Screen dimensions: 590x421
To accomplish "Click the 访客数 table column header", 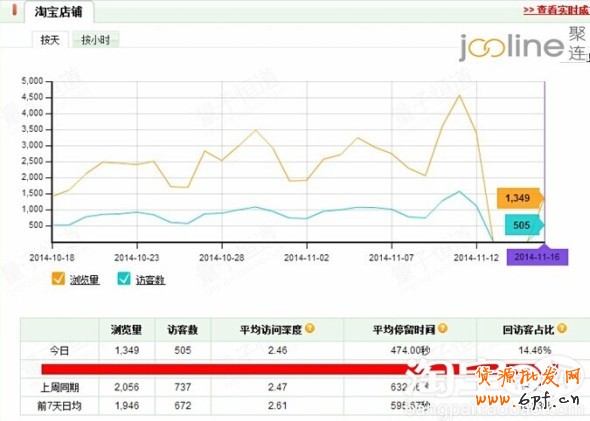I will pyautogui.click(x=183, y=330).
